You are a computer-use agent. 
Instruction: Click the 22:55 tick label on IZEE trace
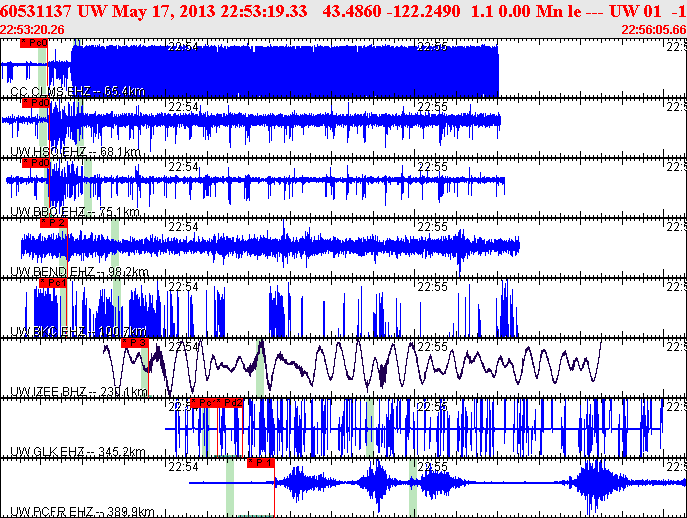point(433,347)
